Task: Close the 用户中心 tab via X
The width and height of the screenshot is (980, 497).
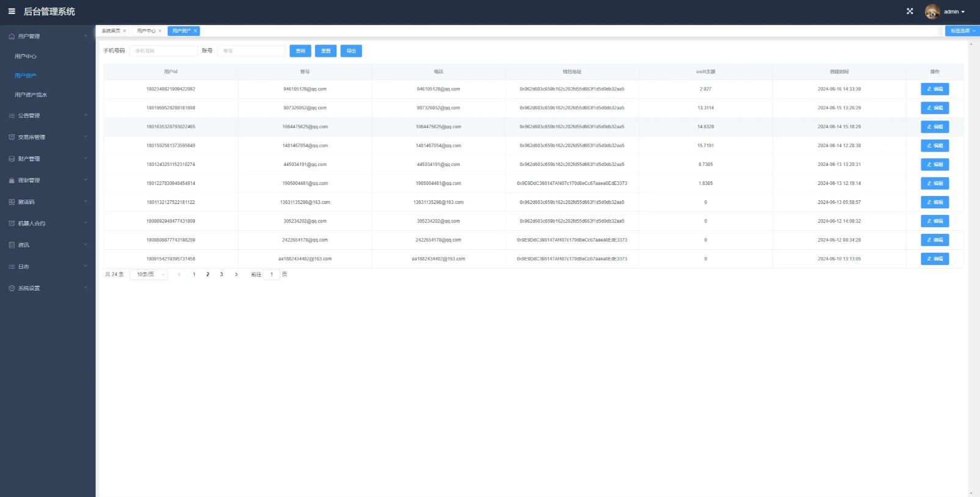Action: pyautogui.click(x=160, y=31)
